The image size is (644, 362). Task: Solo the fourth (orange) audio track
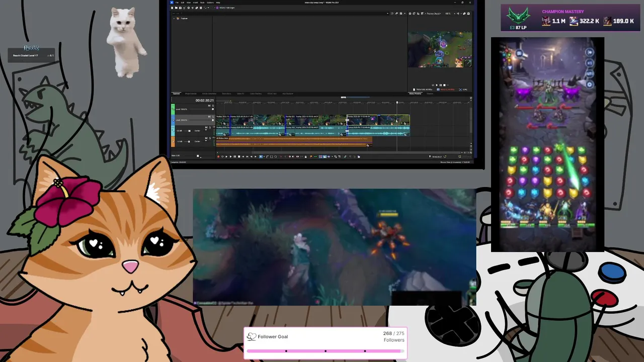tap(210, 138)
